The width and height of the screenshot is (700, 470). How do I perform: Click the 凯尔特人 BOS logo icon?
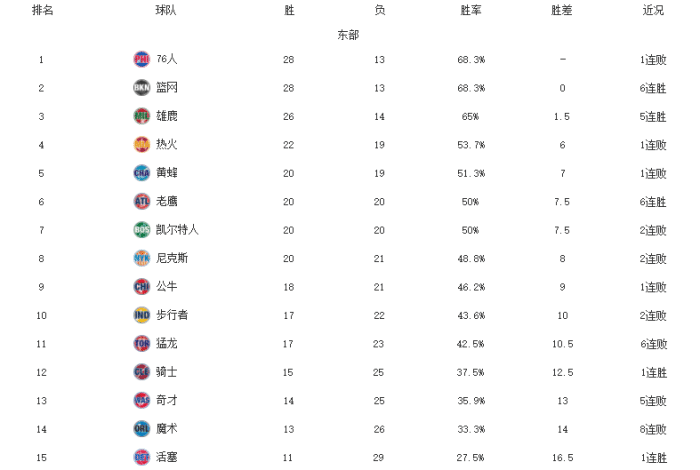coord(141,229)
